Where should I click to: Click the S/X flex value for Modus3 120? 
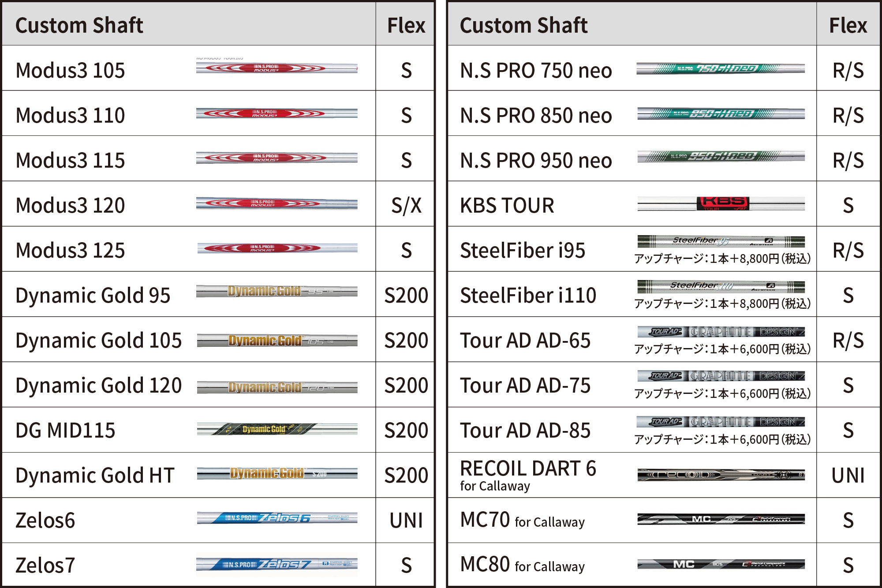(x=406, y=205)
